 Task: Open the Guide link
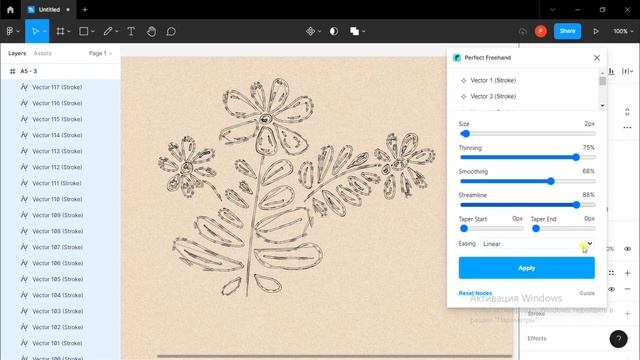coord(587,293)
